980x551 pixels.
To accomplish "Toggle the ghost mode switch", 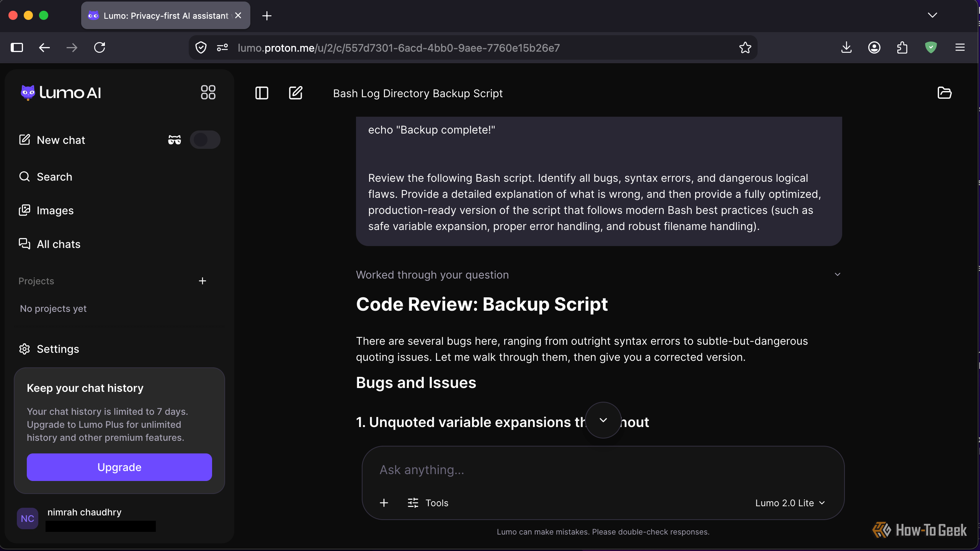I will 205,140.
